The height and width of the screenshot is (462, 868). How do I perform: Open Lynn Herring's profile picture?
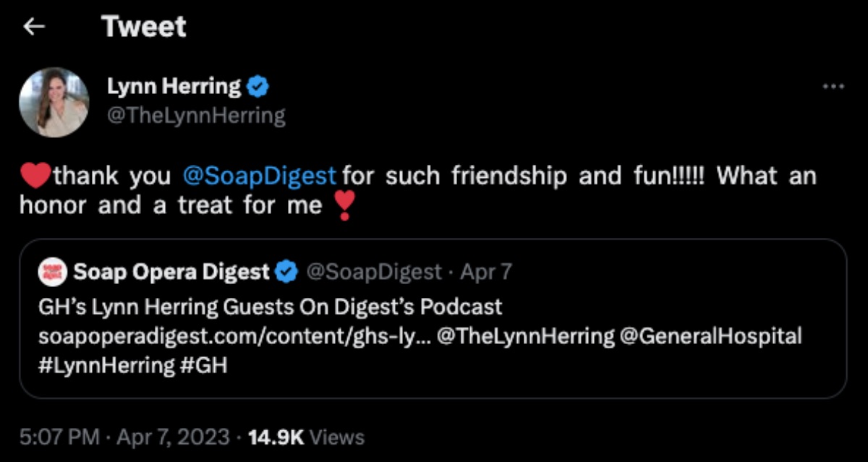(54, 102)
